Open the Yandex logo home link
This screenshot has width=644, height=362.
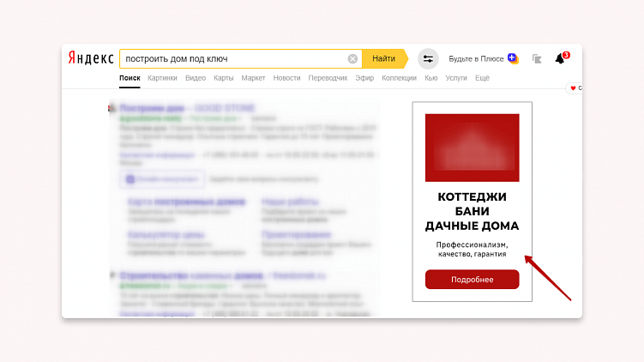click(x=91, y=58)
